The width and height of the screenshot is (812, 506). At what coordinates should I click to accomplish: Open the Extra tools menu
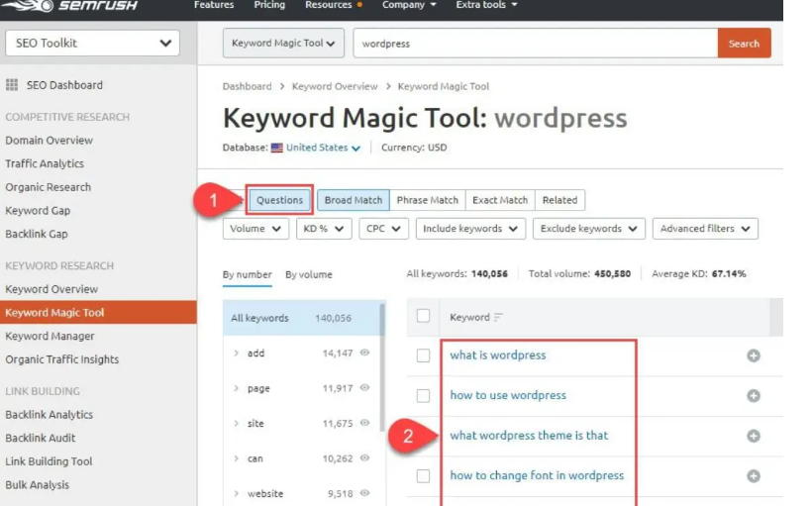(x=486, y=5)
